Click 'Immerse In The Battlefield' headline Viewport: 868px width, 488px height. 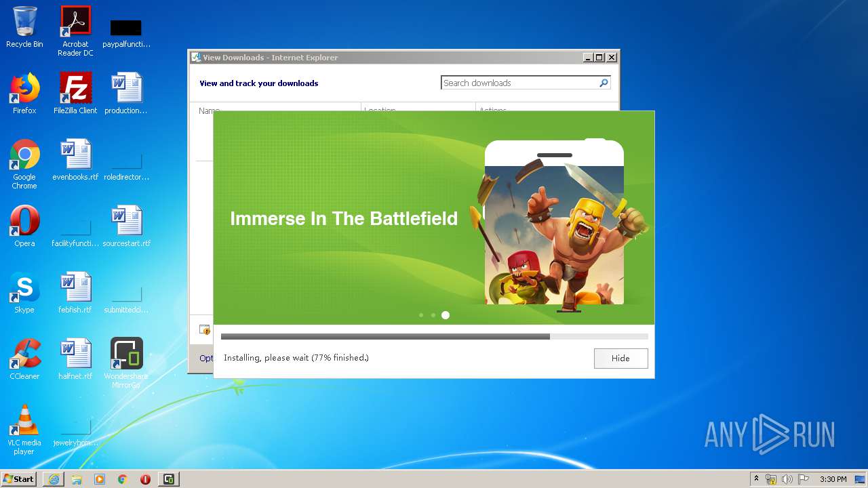[344, 218]
